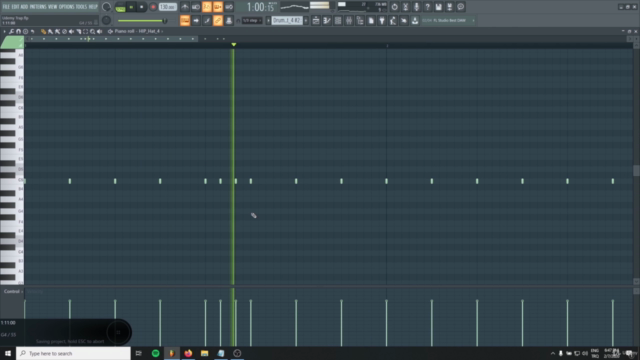Open the PATTERNS menu
The height and width of the screenshot is (360, 640).
[x=38, y=7]
